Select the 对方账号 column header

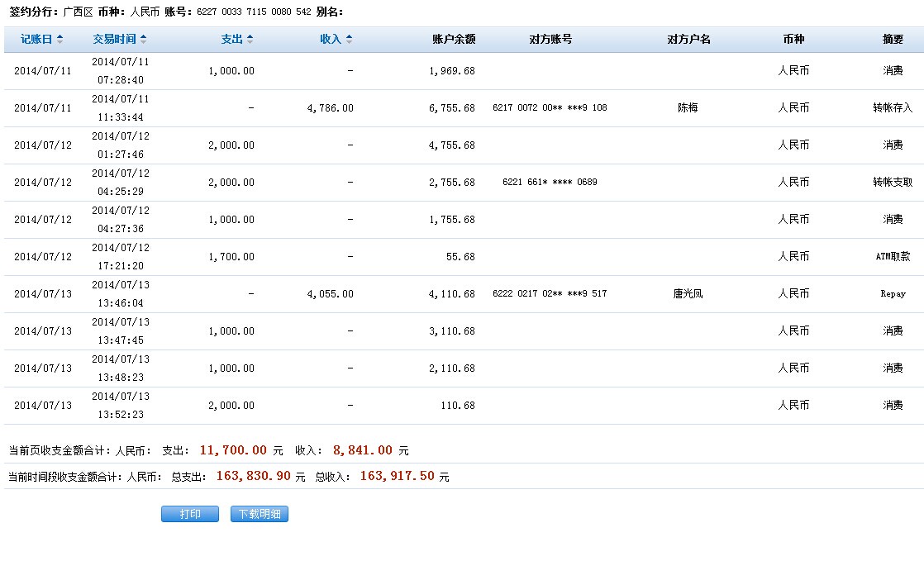550,40
